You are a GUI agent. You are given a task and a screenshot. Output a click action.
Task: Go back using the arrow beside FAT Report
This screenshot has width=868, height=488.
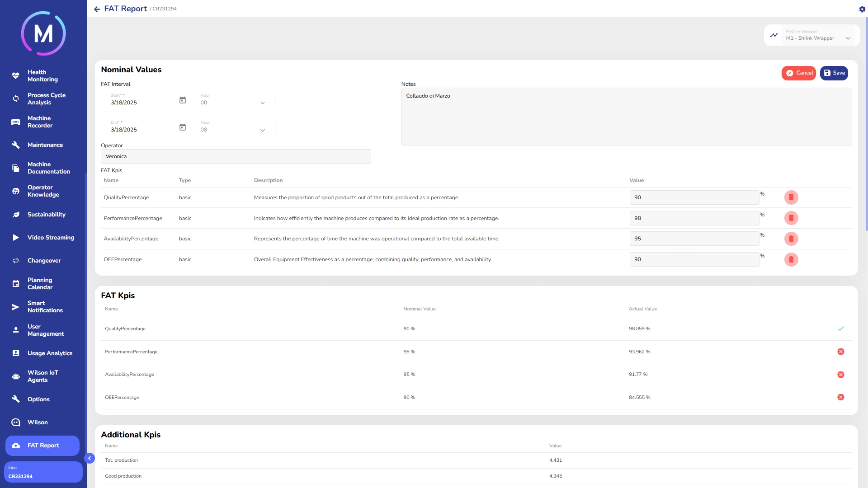tap(97, 9)
